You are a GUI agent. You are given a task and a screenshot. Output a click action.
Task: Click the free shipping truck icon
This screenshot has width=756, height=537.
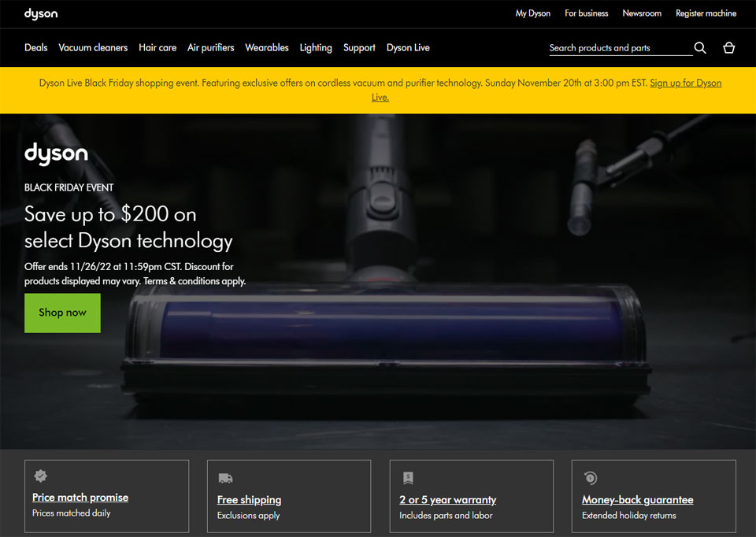(x=225, y=478)
